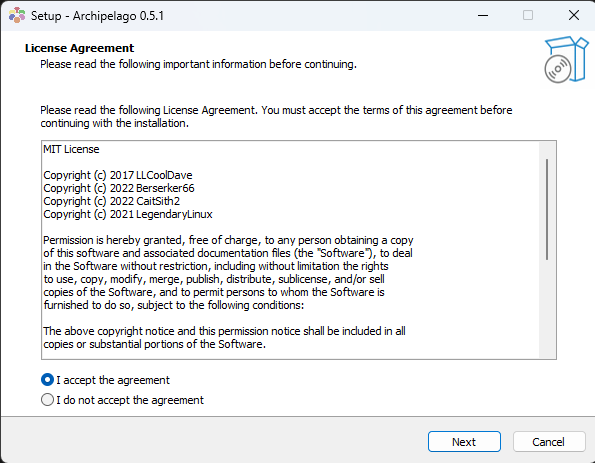Click the 'Copyright (c) 2017 LLCoolDave' line

[x=118, y=175]
